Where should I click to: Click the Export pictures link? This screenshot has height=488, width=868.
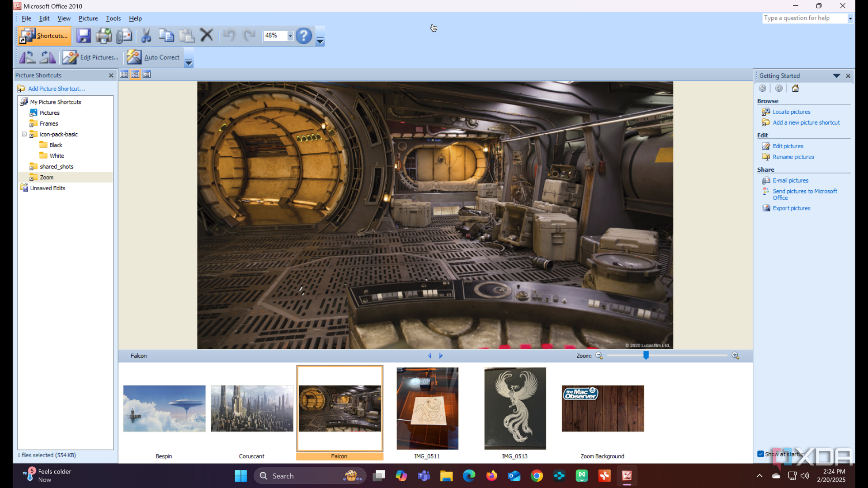coord(791,208)
